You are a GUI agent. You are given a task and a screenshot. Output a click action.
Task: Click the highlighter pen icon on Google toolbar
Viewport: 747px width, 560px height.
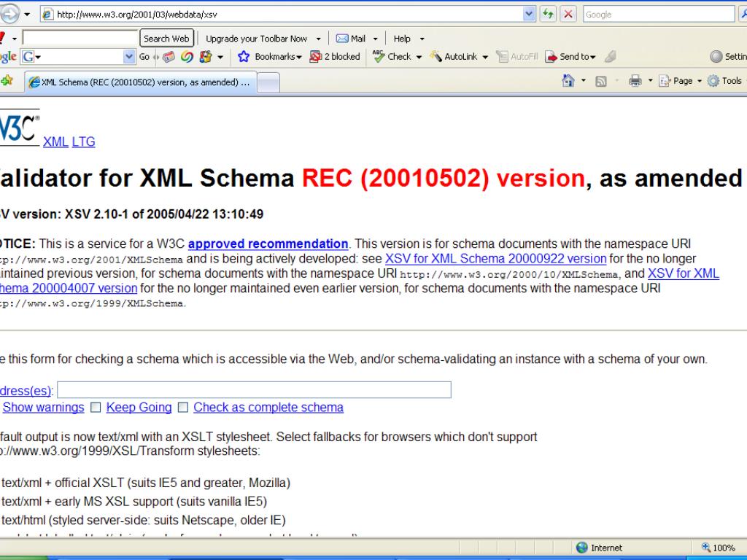(x=611, y=57)
